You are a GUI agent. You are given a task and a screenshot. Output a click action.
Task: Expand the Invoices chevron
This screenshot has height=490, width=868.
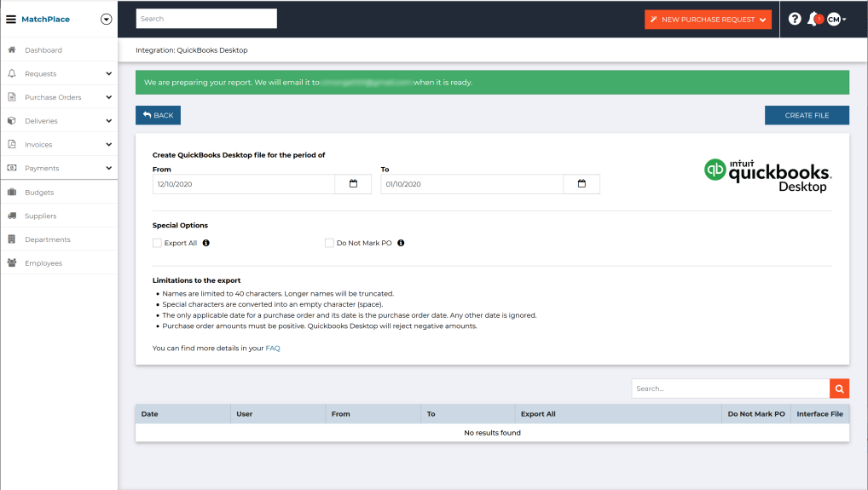(x=108, y=144)
